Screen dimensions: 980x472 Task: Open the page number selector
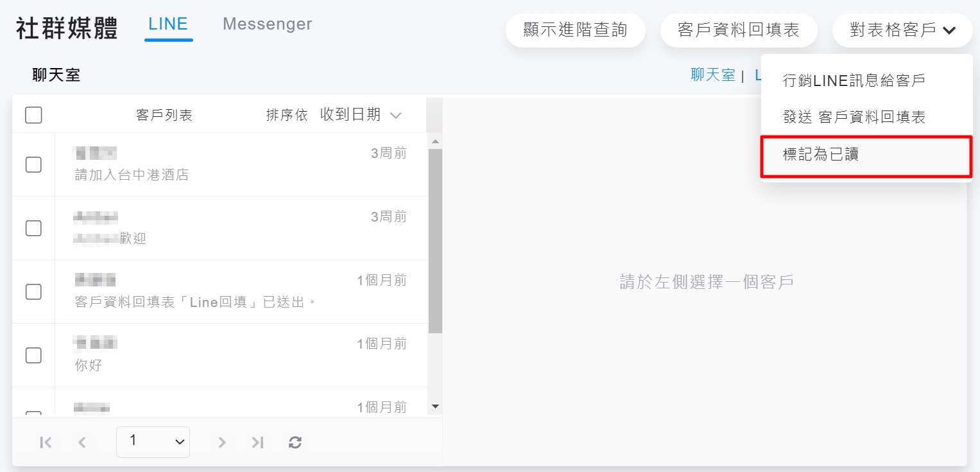(x=153, y=442)
